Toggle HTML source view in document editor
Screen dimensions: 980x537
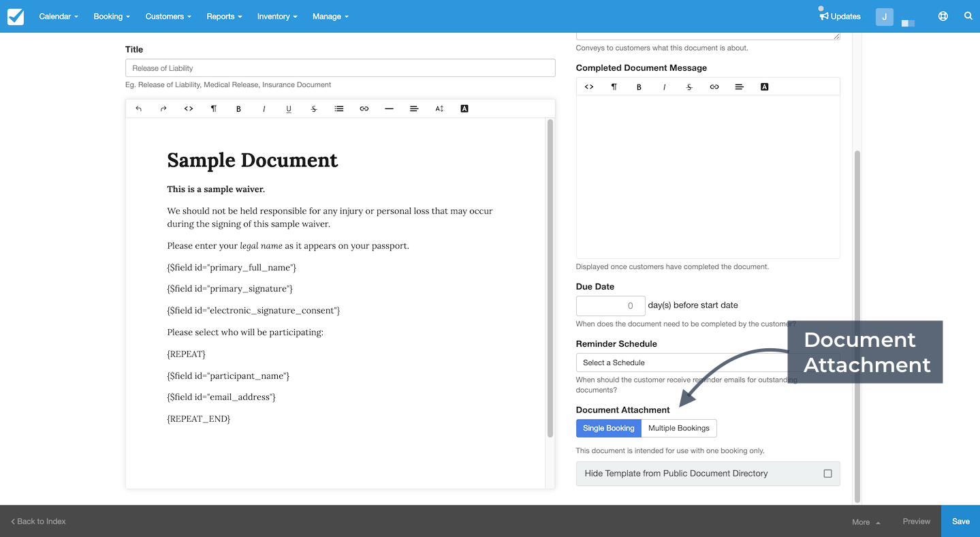[189, 109]
